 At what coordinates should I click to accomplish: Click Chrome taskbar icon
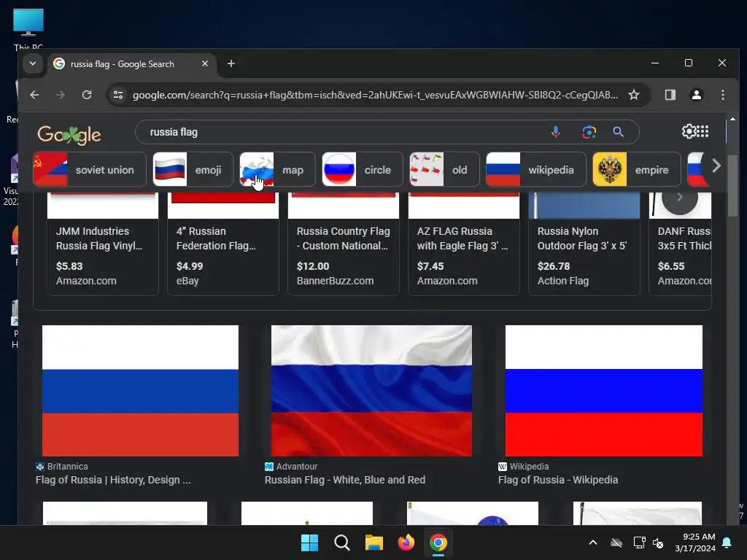point(438,542)
